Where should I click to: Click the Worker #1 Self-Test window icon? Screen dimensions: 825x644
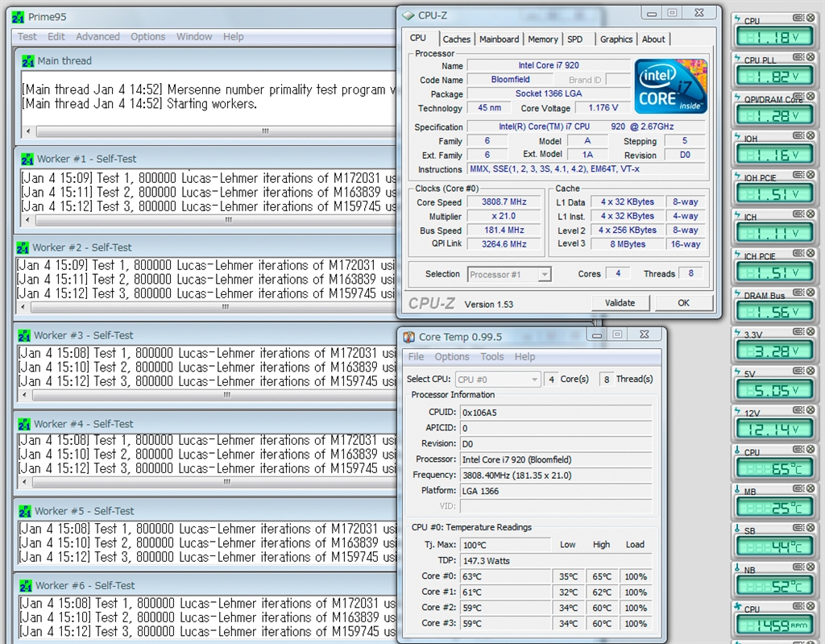tap(28, 159)
